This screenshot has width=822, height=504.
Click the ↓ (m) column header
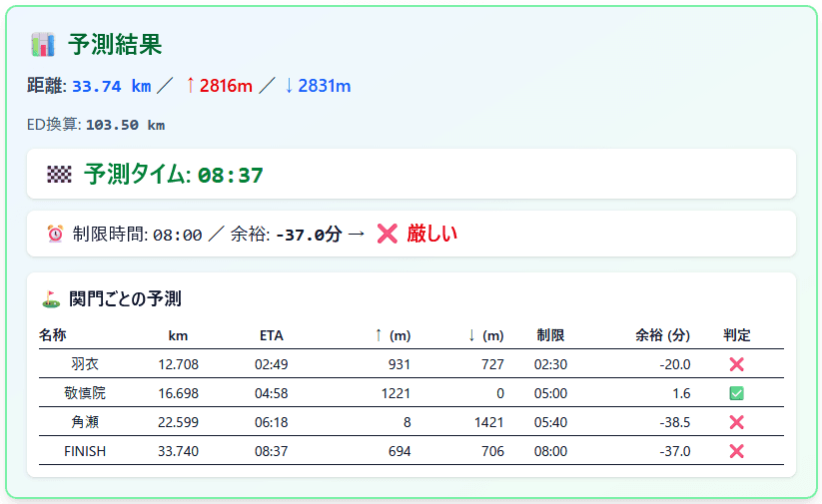pos(486,335)
